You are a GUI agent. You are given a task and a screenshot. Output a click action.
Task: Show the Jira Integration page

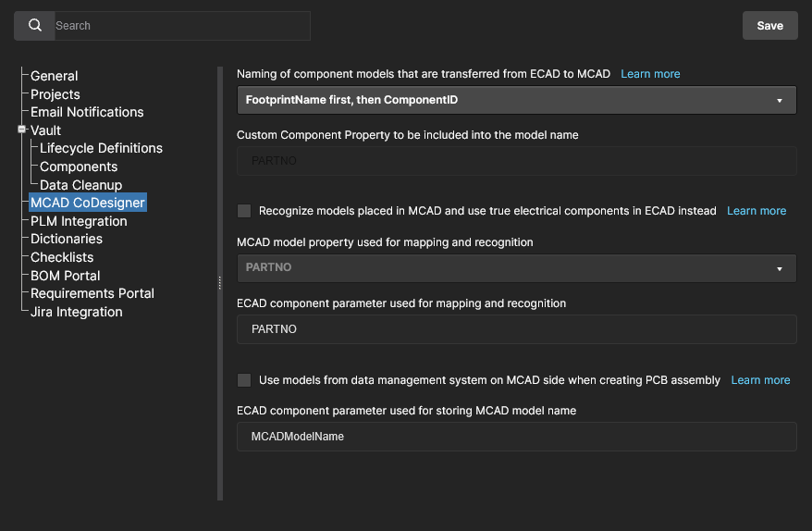pyautogui.click(x=77, y=312)
